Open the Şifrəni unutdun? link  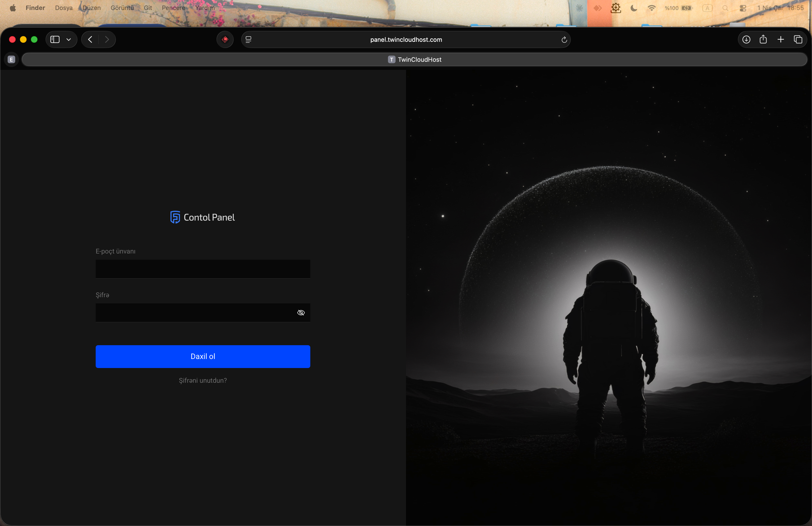(203, 380)
